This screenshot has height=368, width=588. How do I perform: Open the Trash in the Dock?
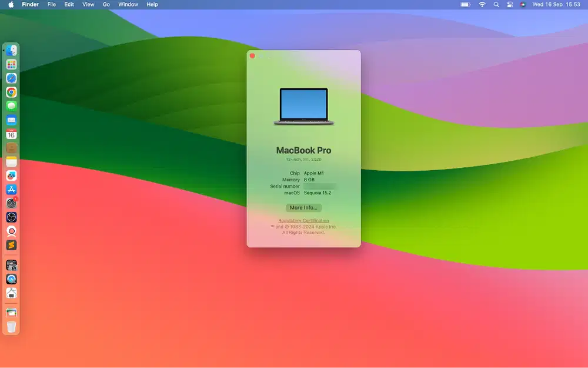coord(11,327)
